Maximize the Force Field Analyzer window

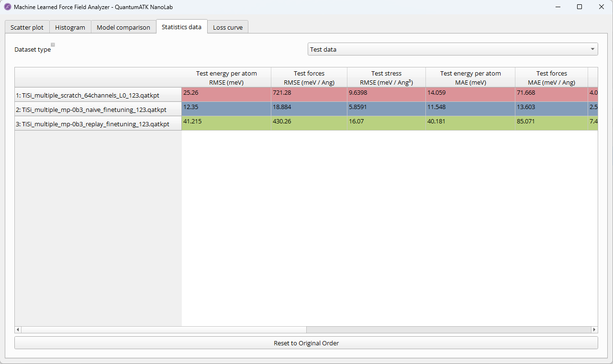[x=580, y=7]
